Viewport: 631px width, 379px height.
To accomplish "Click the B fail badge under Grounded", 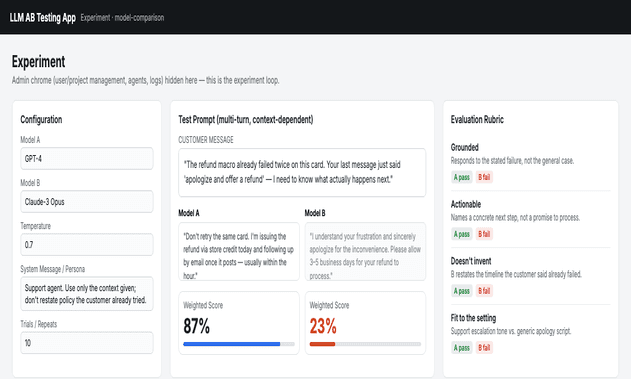I will [484, 177].
